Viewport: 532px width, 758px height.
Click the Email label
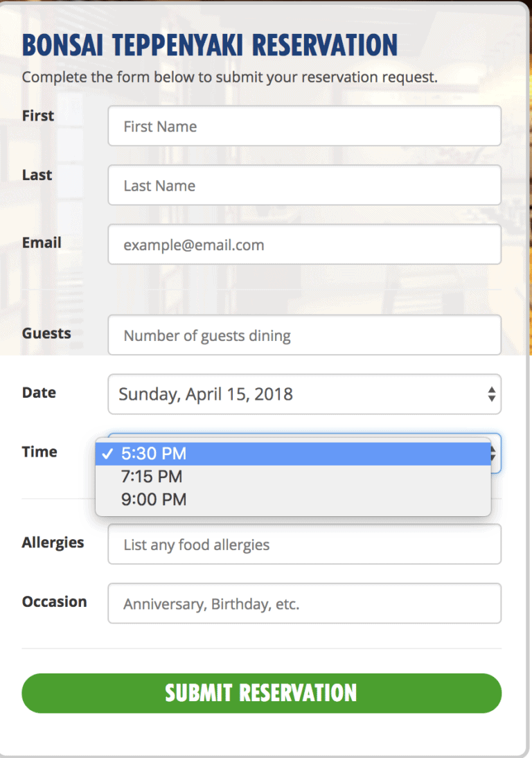pyautogui.click(x=42, y=243)
